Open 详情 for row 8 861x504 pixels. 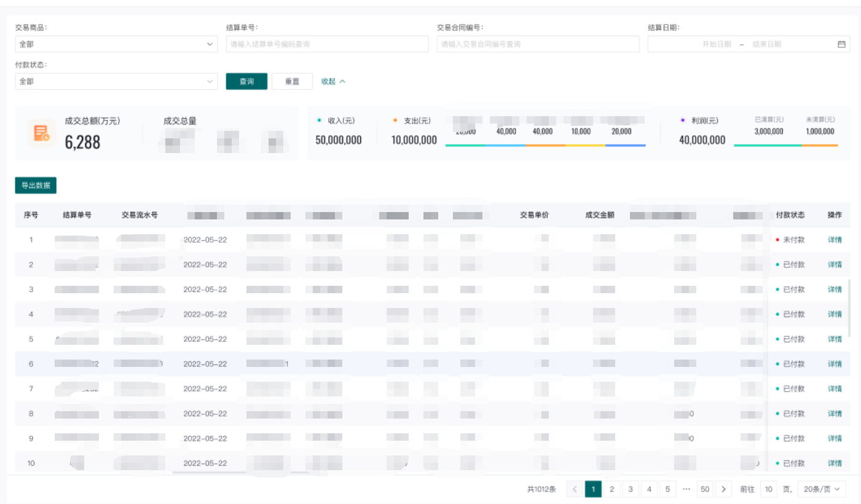tap(835, 414)
